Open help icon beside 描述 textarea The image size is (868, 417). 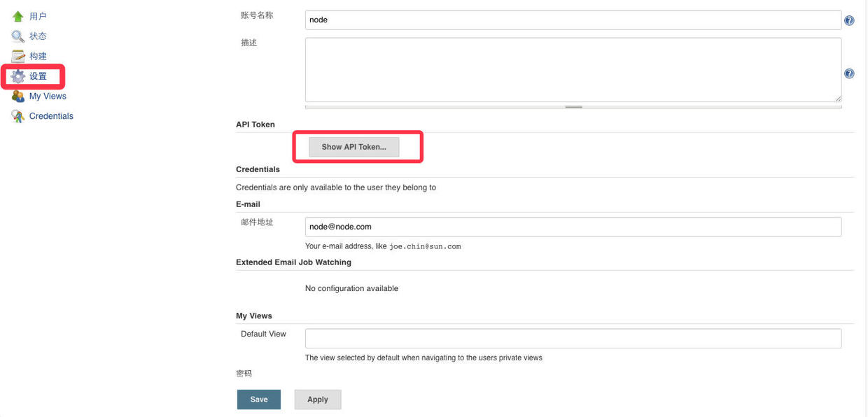click(849, 73)
